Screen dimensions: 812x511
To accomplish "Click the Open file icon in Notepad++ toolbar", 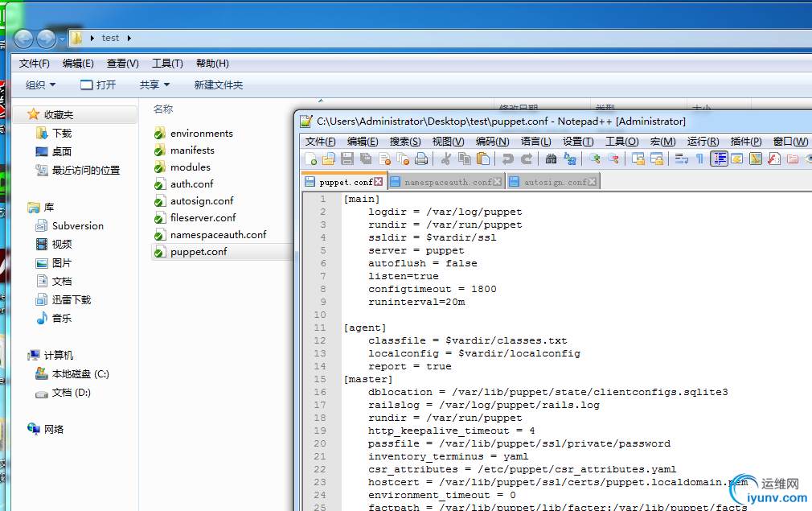I will point(329,159).
